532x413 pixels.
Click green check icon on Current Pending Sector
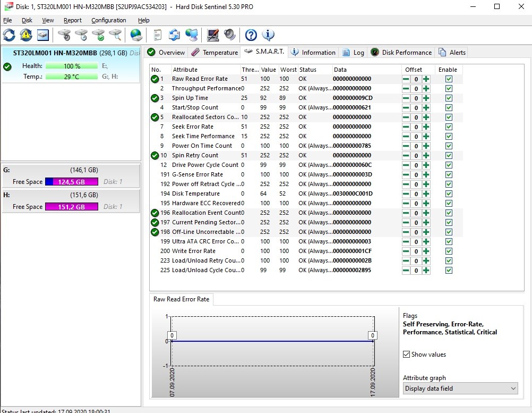tap(155, 223)
